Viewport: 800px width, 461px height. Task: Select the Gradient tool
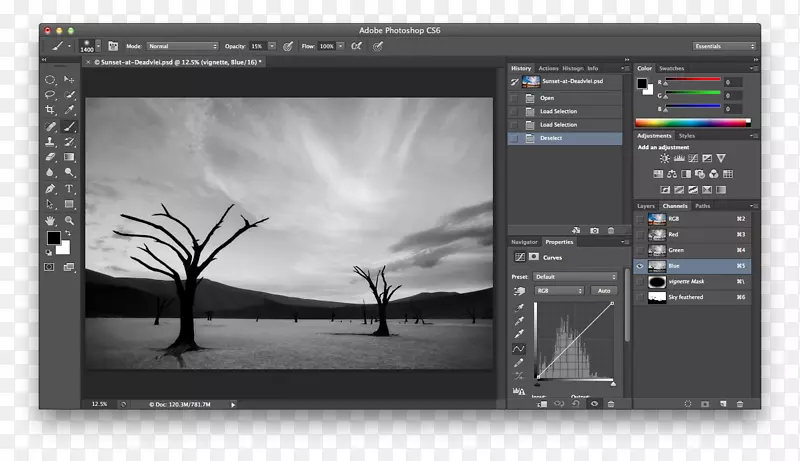pyautogui.click(x=69, y=157)
